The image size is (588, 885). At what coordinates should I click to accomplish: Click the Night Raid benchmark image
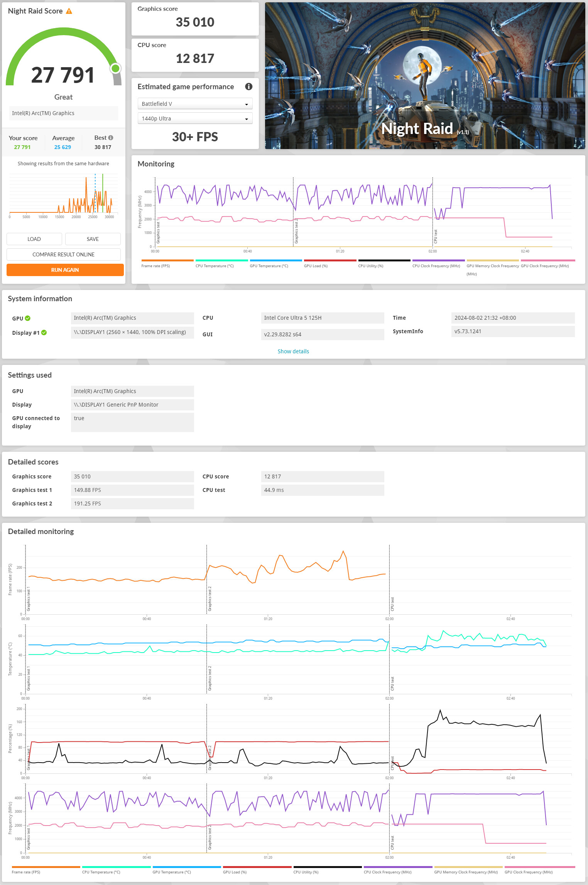pyautogui.click(x=425, y=76)
